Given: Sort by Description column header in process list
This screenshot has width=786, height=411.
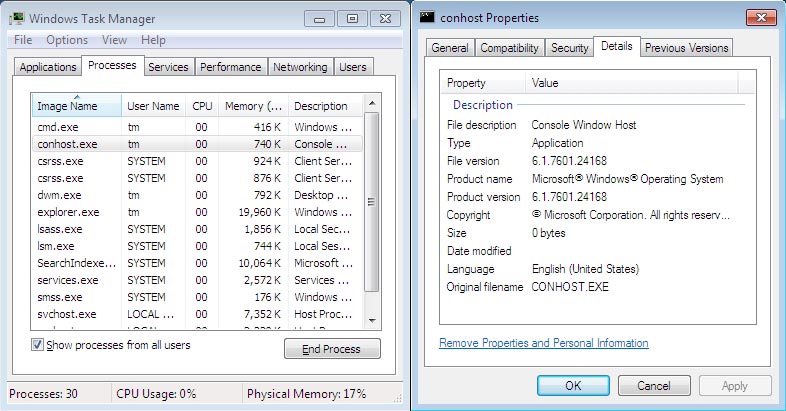Looking at the screenshot, I should click(x=325, y=106).
